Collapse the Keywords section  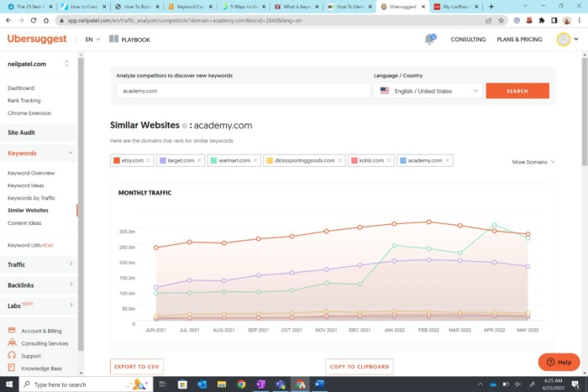[71, 153]
